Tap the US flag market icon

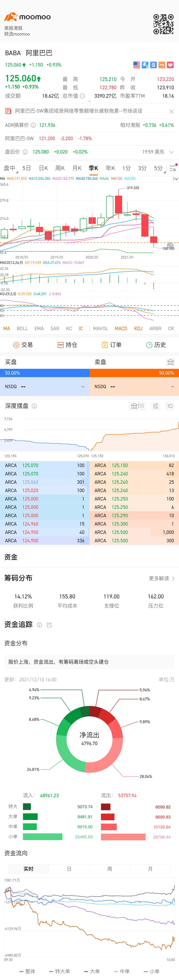tap(137, 65)
